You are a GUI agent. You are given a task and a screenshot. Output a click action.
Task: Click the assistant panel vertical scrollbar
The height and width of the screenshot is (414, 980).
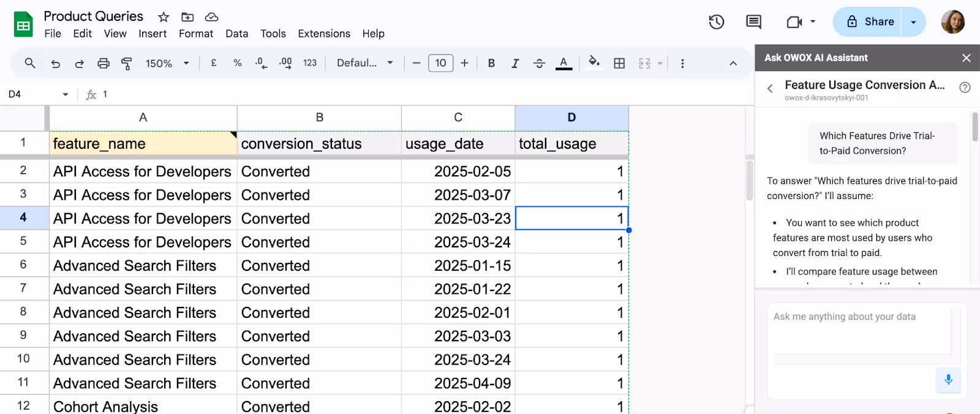pyautogui.click(x=975, y=127)
